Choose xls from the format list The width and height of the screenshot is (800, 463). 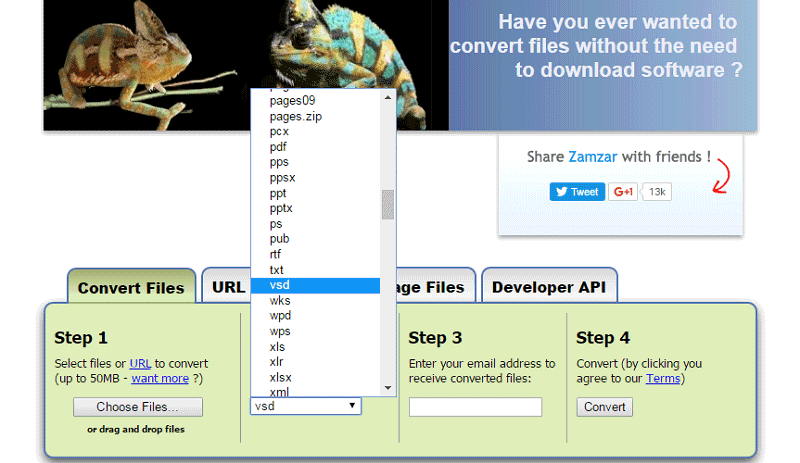coord(315,347)
